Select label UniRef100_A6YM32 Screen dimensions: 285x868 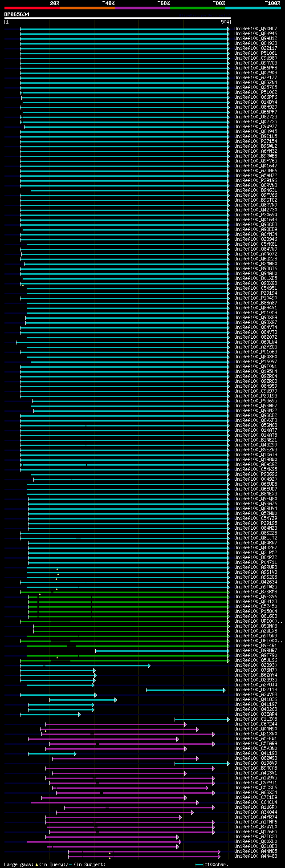[x=256, y=151]
